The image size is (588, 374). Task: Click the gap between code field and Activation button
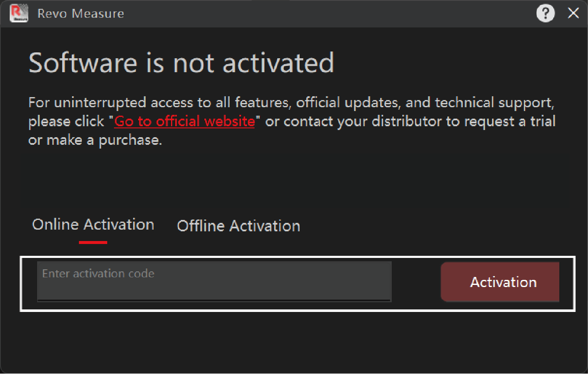pyautogui.click(x=416, y=282)
